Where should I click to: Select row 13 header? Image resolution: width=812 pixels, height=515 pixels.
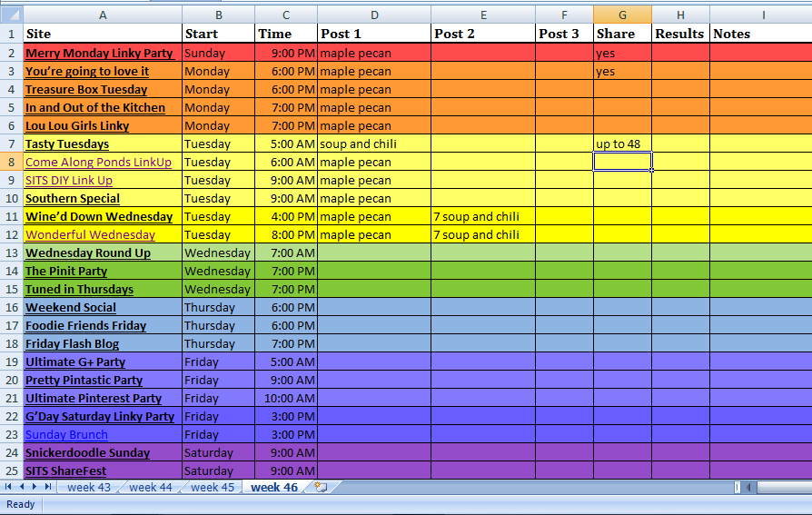12,253
